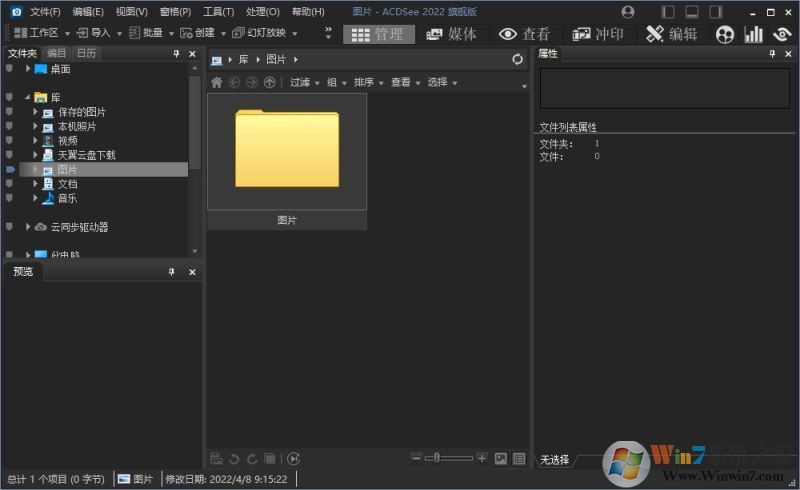800x490 pixels.
Task: Click the user account icon
Action: 628,12
